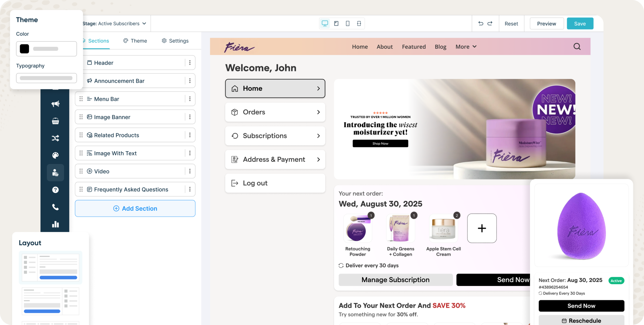Click the Add Section button

pyautogui.click(x=135, y=208)
